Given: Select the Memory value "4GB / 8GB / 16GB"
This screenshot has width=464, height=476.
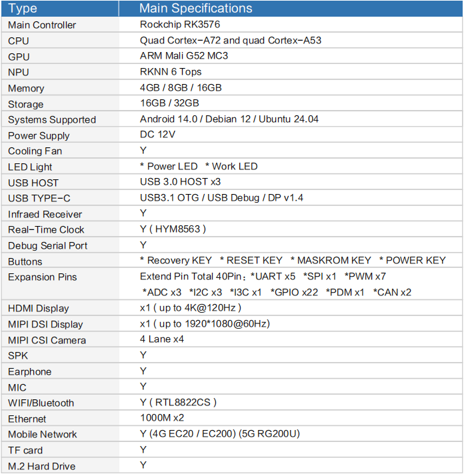Looking at the screenshot, I should (x=181, y=88).
